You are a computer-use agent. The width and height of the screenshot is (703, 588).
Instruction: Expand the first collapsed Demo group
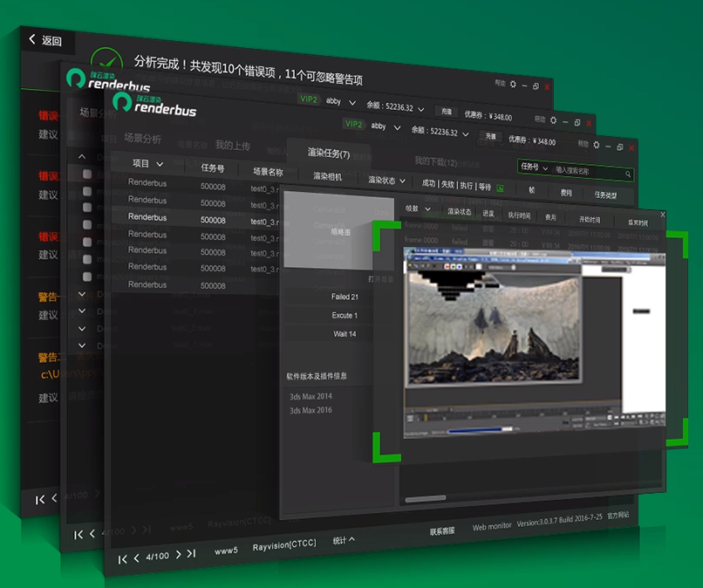(x=82, y=294)
